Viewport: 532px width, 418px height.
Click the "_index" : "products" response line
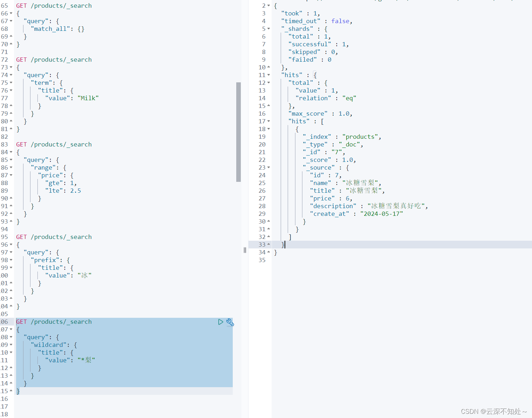(342, 137)
